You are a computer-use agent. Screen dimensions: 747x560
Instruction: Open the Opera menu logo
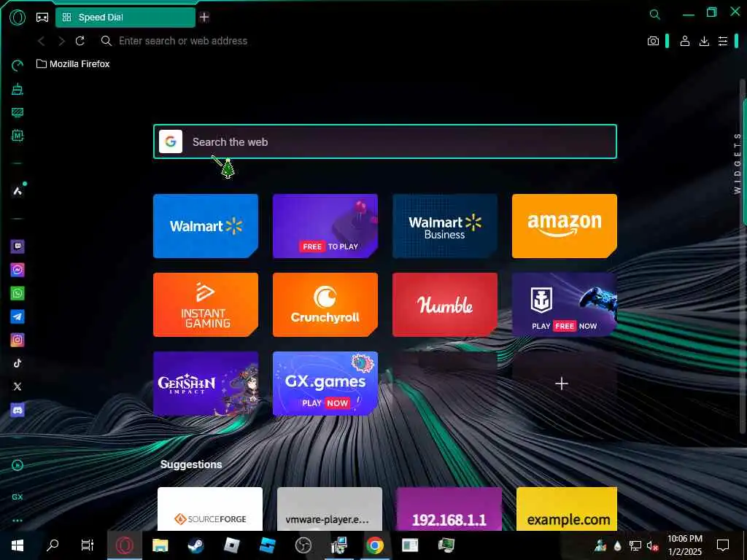(x=18, y=17)
